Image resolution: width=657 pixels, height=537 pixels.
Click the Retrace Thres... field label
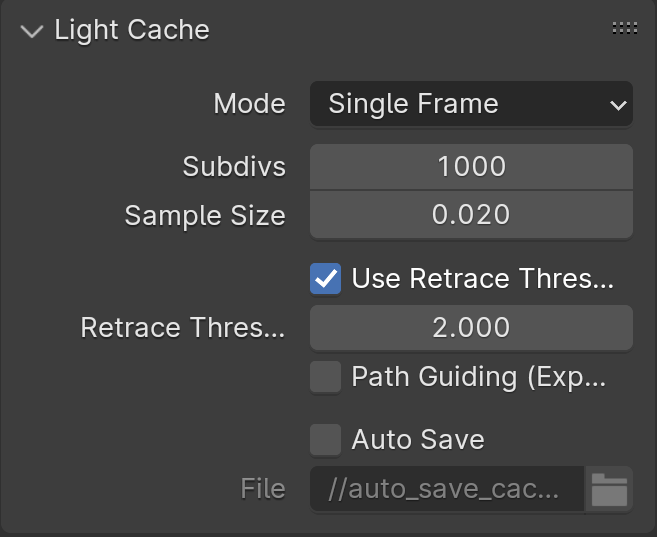coord(183,328)
